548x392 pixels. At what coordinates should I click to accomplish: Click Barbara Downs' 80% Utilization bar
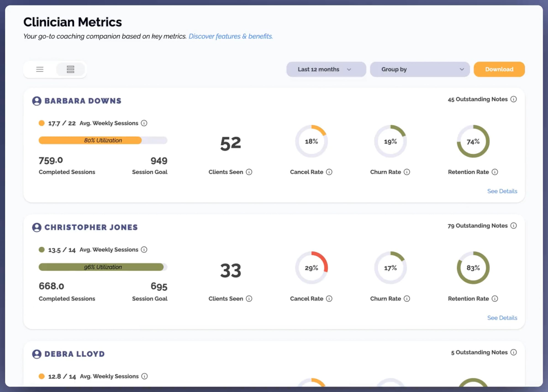tap(103, 140)
